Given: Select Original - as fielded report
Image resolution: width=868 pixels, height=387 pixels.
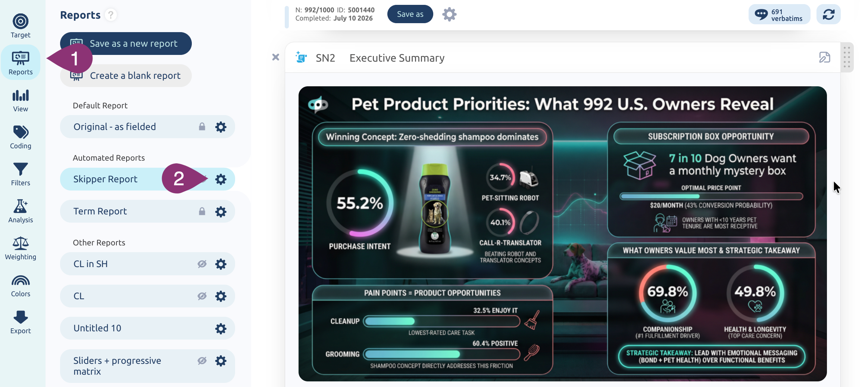Looking at the screenshot, I should 147,127.
